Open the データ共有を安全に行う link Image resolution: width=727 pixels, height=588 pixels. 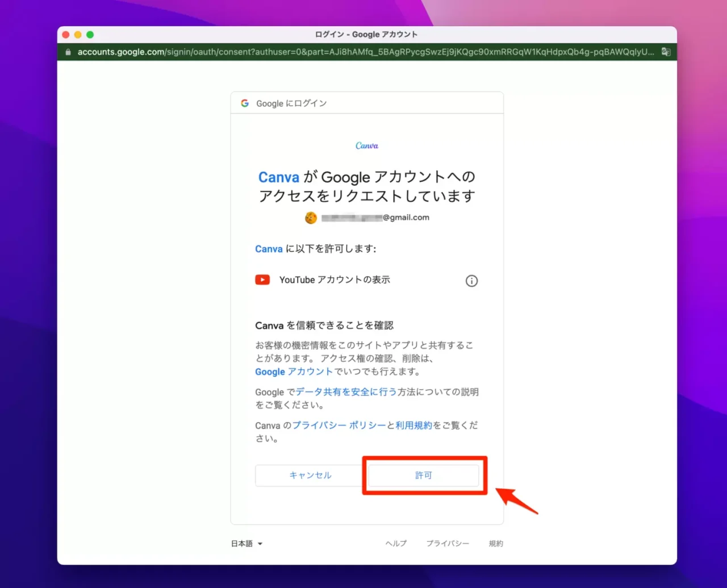(346, 392)
